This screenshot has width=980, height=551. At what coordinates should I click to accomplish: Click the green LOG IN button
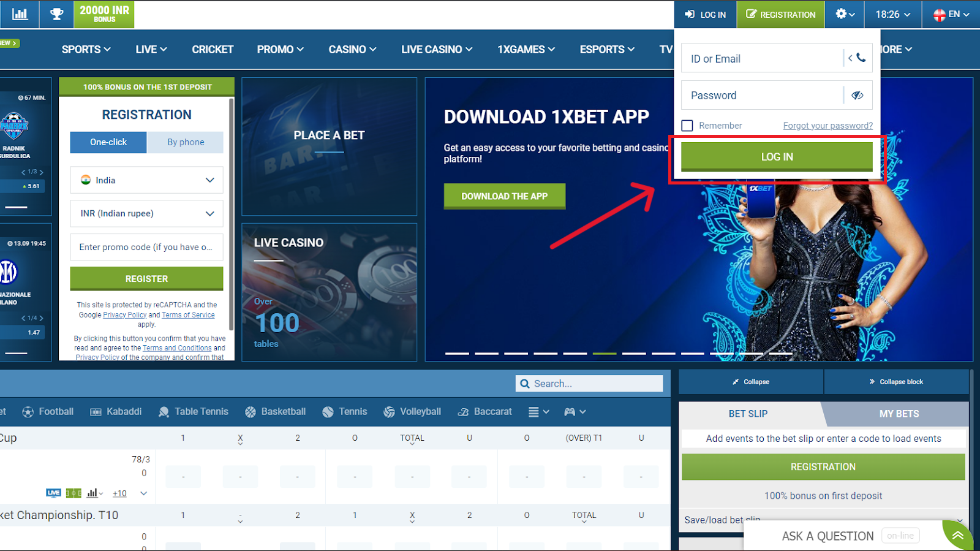[777, 157]
